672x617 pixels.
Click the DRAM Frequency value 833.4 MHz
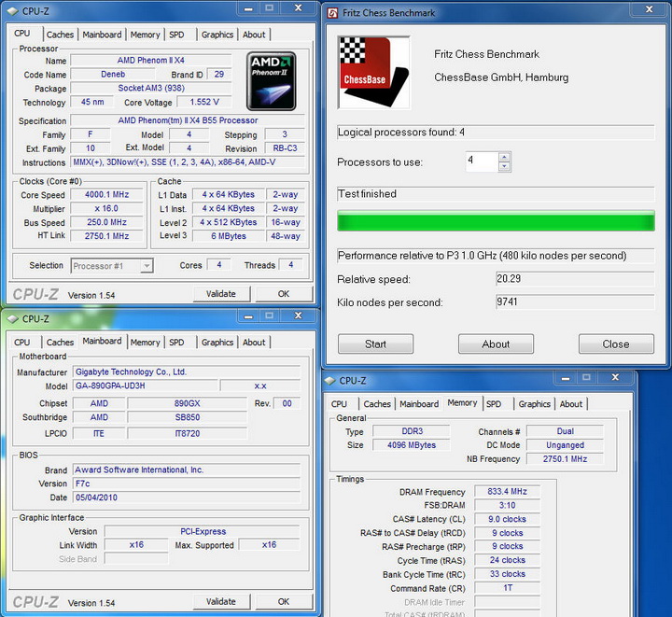pyautogui.click(x=507, y=492)
